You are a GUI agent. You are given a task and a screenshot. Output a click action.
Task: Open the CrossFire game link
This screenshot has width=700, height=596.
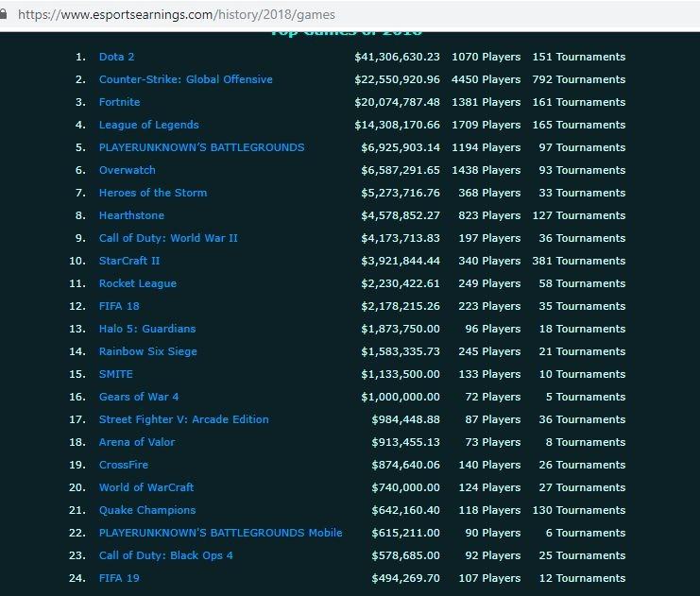tap(124, 466)
